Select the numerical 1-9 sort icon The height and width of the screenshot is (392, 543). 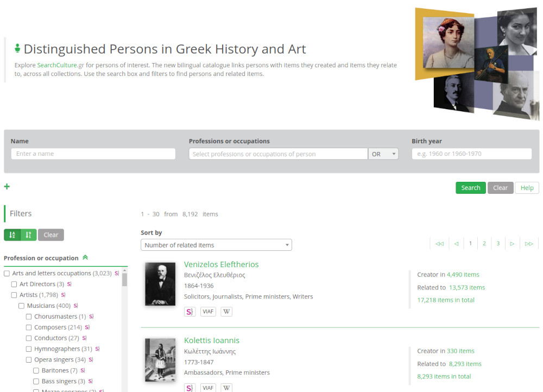(28, 235)
